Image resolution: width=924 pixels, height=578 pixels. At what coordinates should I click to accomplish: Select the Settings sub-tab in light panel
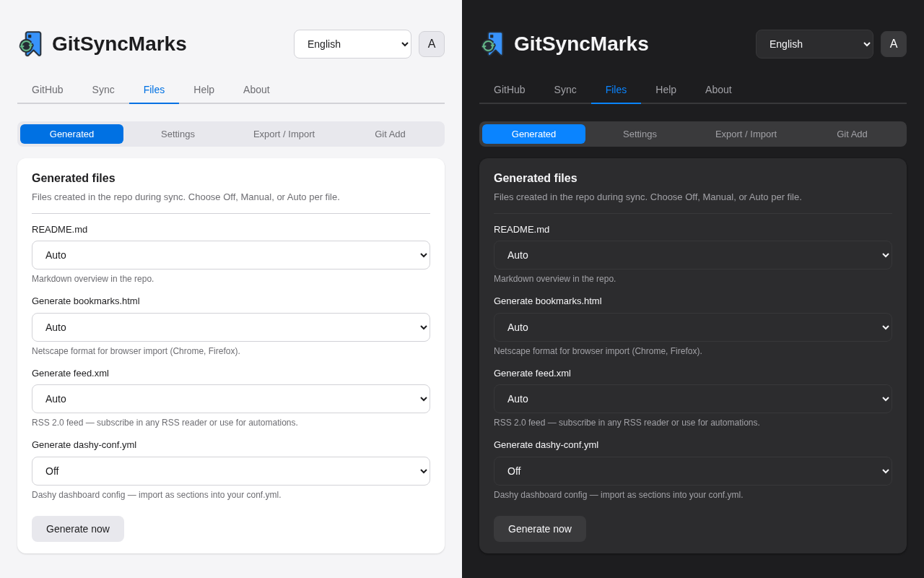pos(178,134)
